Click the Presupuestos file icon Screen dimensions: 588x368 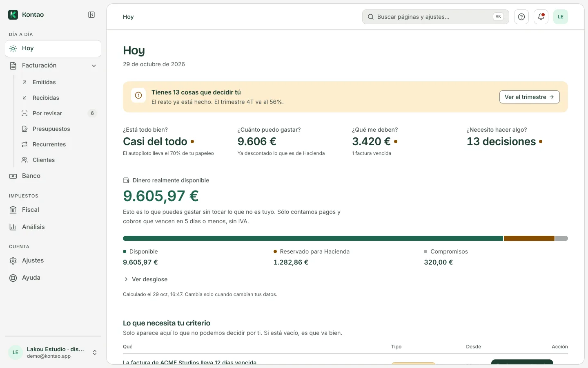(x=24, y=129)
